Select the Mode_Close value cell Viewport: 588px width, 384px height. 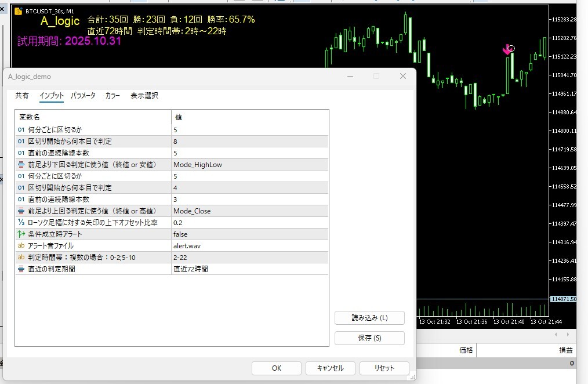250,211
